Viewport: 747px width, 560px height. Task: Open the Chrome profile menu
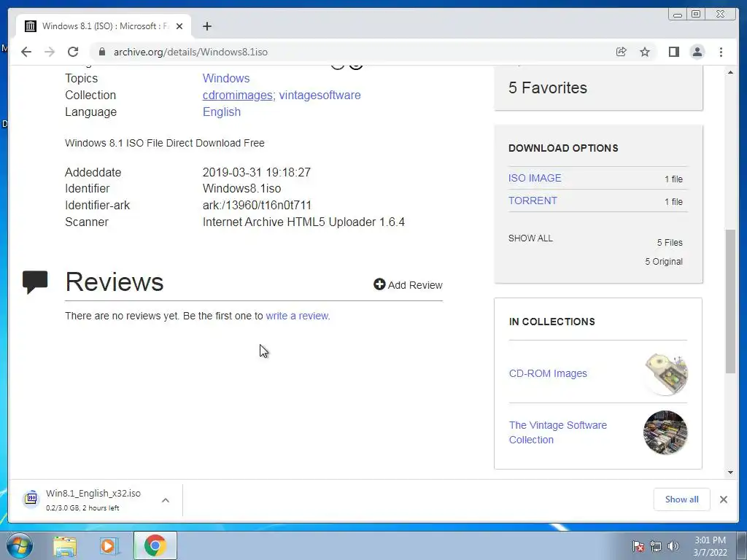(697, 52)
